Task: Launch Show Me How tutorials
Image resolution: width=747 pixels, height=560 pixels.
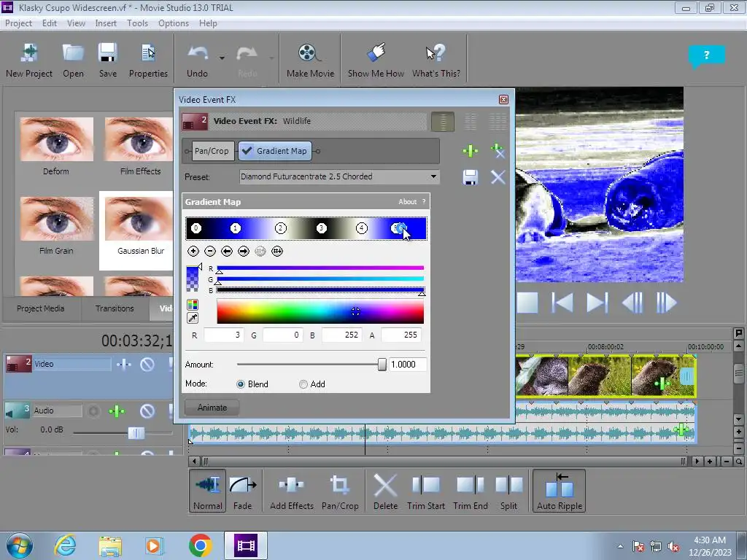Action: (376, 61)
